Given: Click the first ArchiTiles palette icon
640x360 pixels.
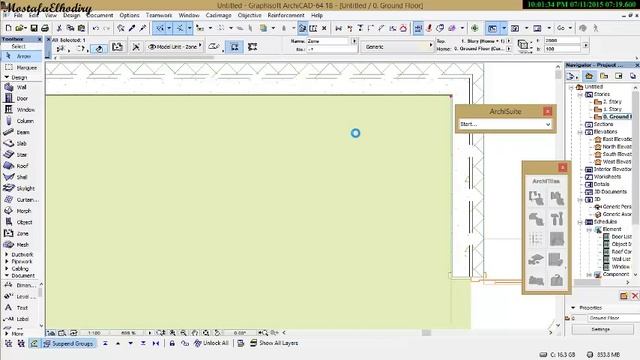Looking at the screenshot, I should click(536, 198).
